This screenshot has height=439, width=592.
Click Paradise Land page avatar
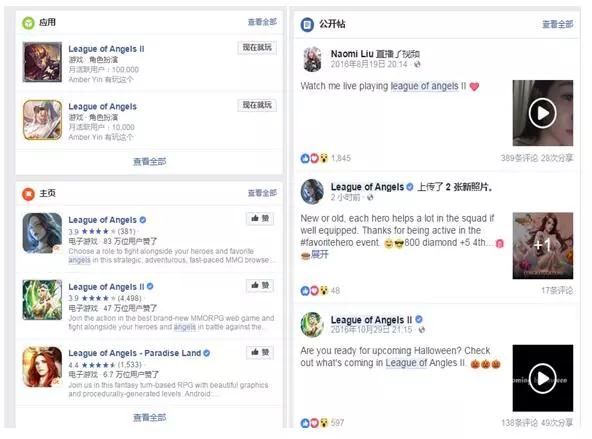(x=42, y=367)
